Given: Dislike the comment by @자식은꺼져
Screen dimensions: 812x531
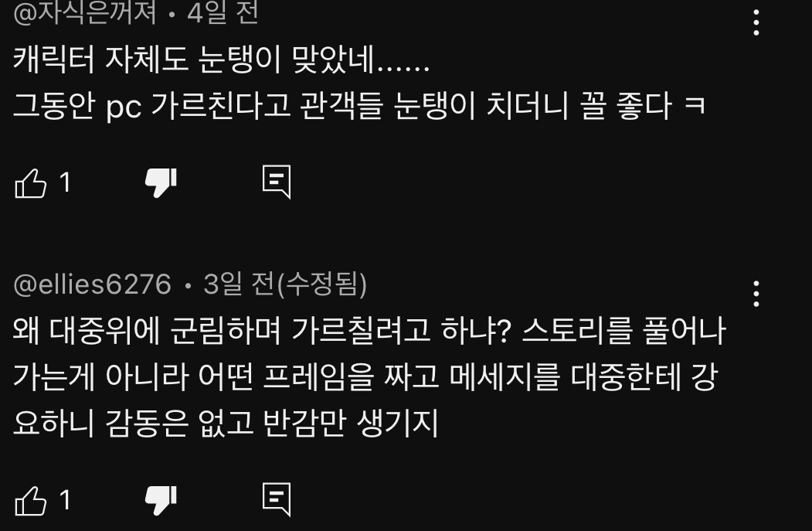Looking at the screenshot, I should (x=161, y=182).
